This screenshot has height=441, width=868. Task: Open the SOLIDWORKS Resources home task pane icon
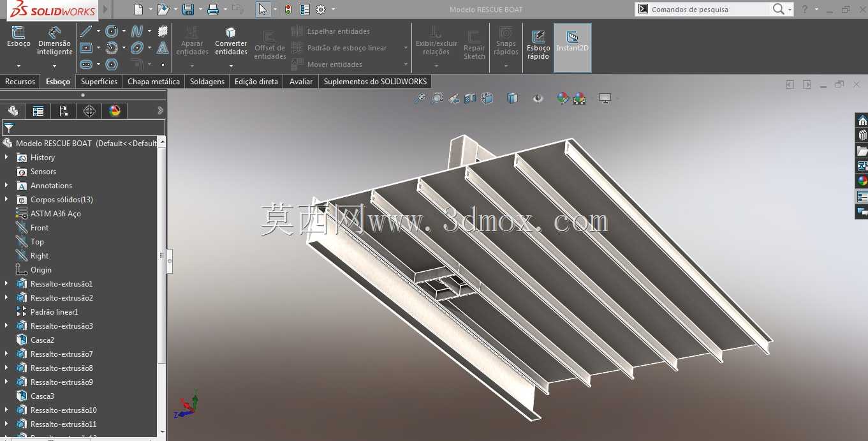coord(862,121)
